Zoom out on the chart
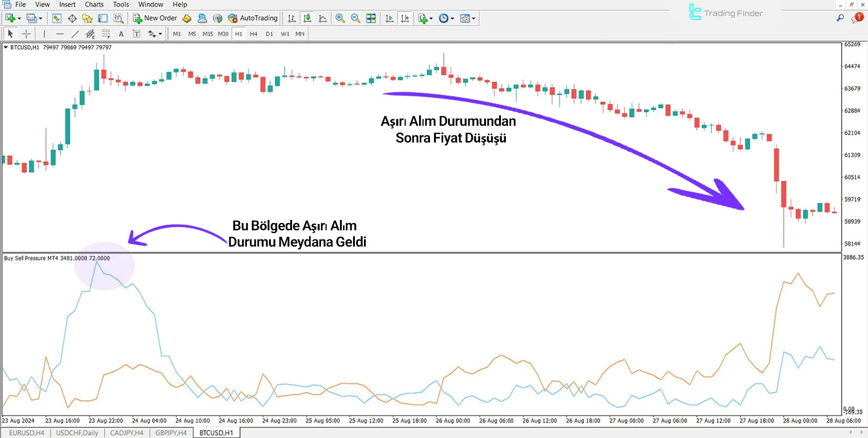Image resolution: width=868 pixels, height=438 pixels. pos(355,18)
